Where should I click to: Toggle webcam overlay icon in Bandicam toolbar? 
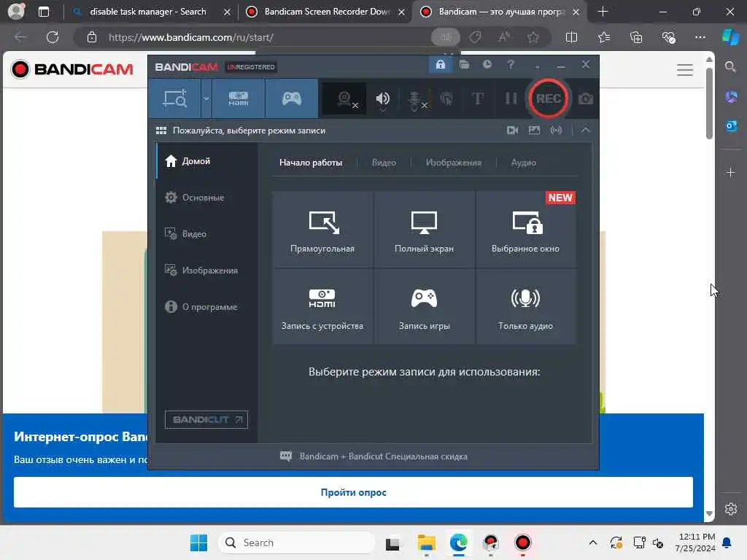pyautogui.click(x=345, y=98)
